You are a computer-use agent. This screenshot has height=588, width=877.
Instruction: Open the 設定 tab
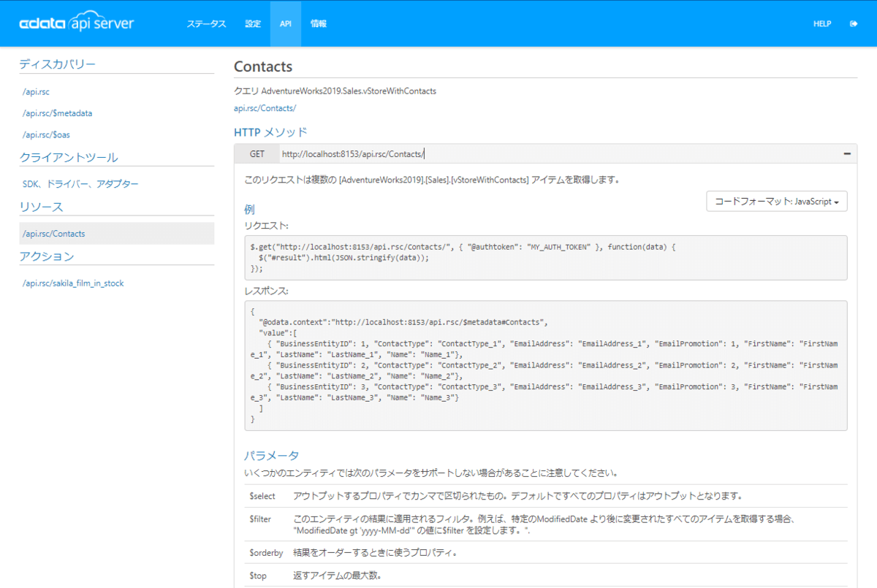coord(253,24)
